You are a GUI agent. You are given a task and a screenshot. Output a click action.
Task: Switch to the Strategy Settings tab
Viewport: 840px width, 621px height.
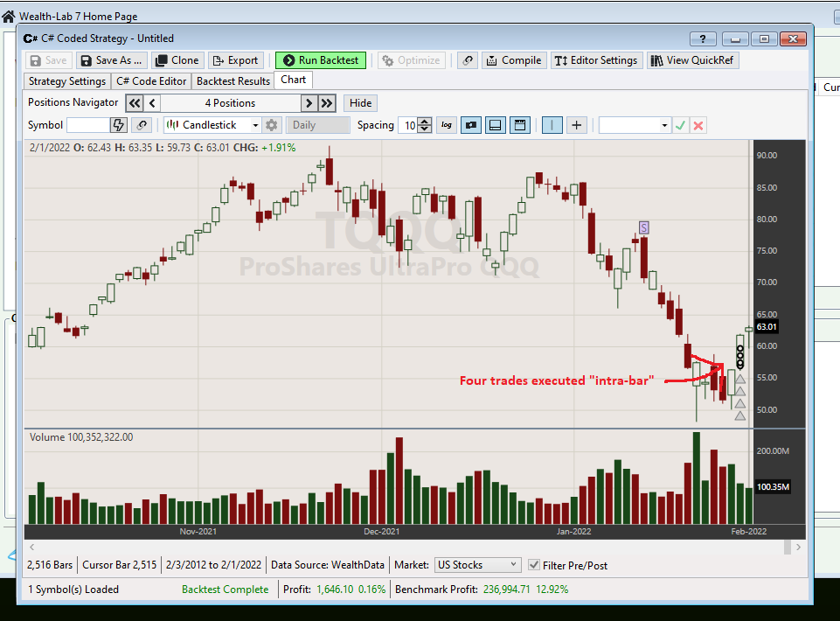coord(67,81)
